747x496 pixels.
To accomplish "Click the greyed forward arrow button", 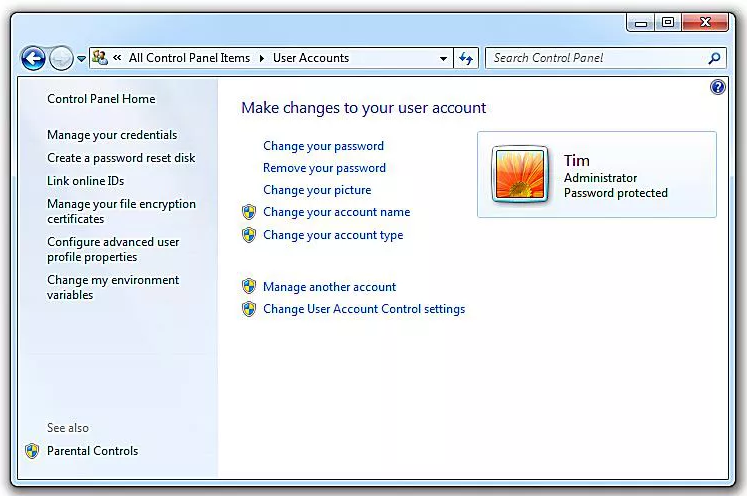I will pos(61,59).
